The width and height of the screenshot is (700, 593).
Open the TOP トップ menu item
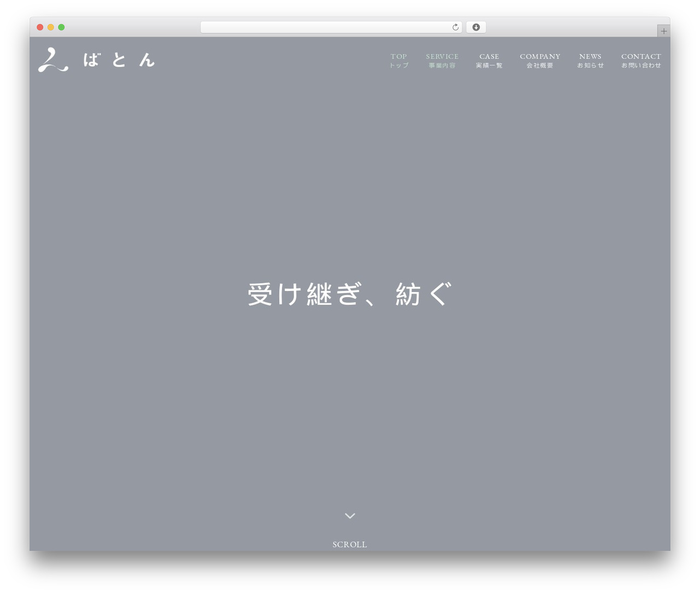tap(399, 61)
